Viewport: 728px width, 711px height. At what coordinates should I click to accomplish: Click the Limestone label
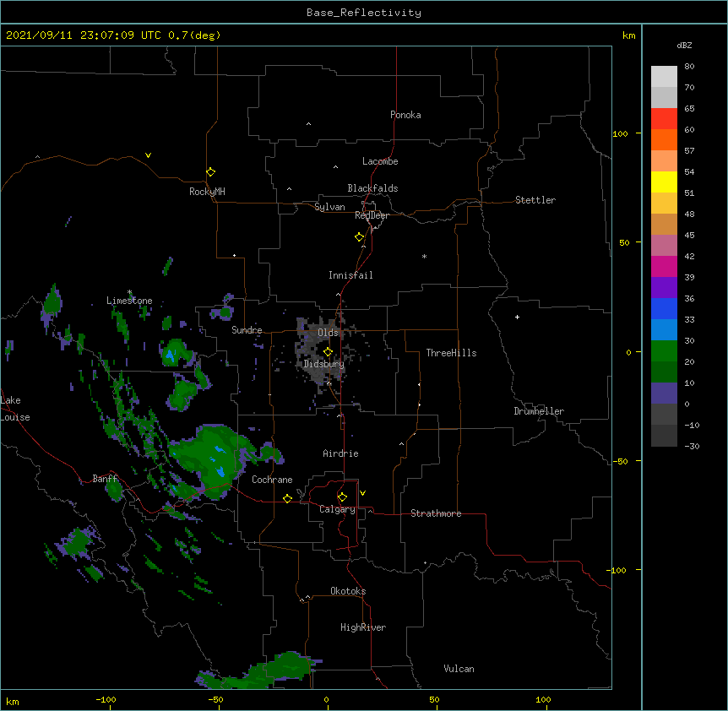[x=129, y=301]
